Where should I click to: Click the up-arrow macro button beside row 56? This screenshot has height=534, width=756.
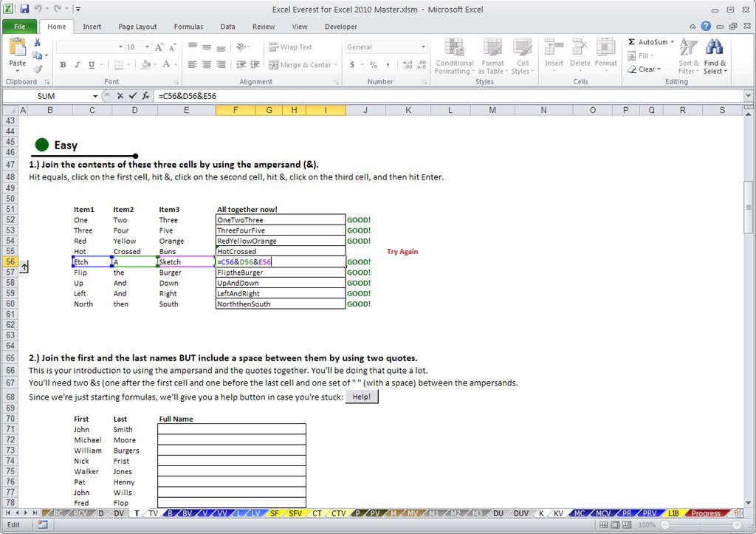pyautogui.click(x=24, y=267)
